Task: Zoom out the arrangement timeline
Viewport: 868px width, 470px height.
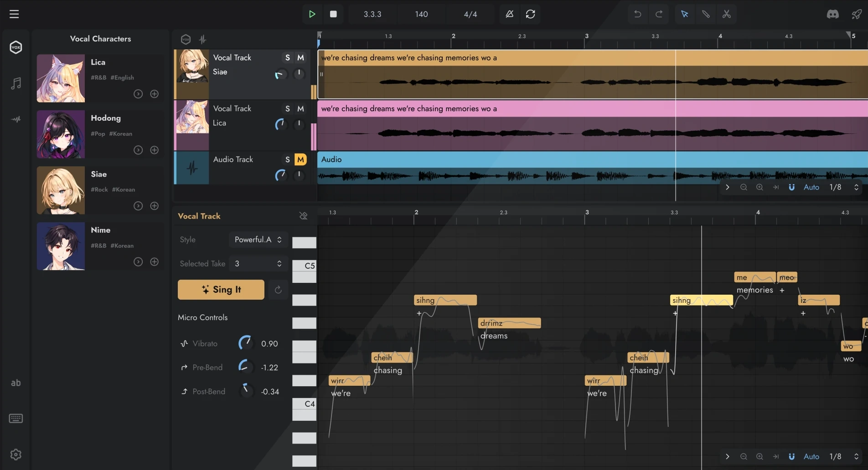Action: click(744, 187)
